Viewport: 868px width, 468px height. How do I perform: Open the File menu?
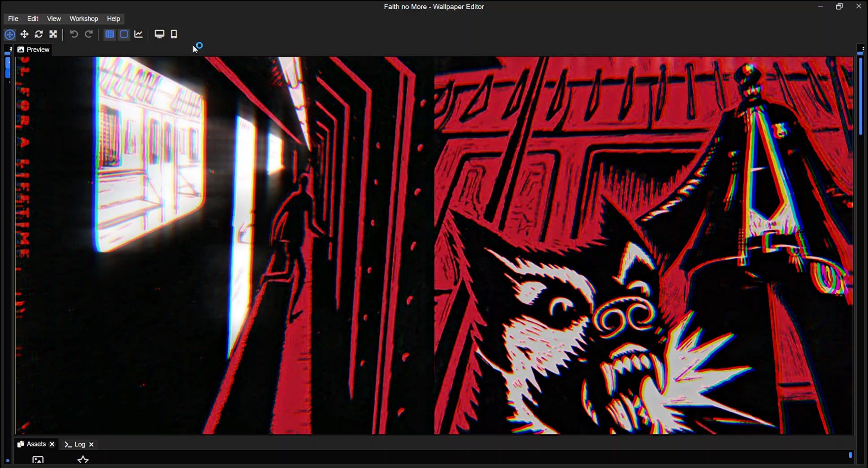[x=13, y=18]
